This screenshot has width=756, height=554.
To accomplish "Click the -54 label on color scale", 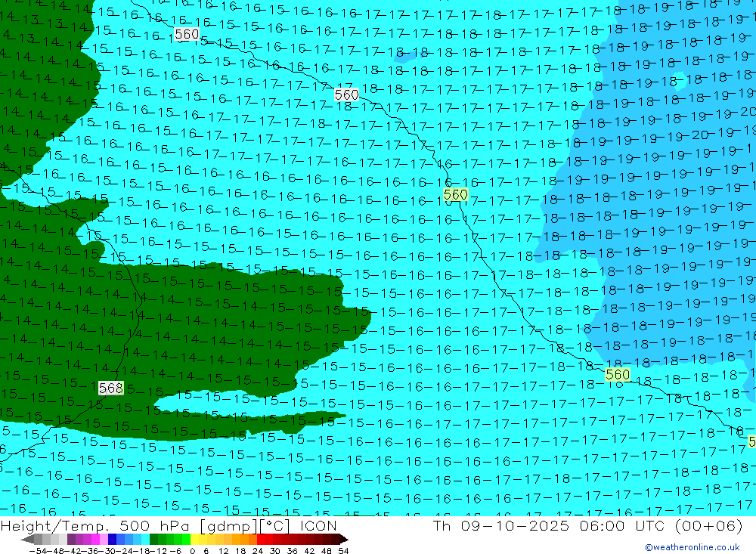I will [36, 551].
